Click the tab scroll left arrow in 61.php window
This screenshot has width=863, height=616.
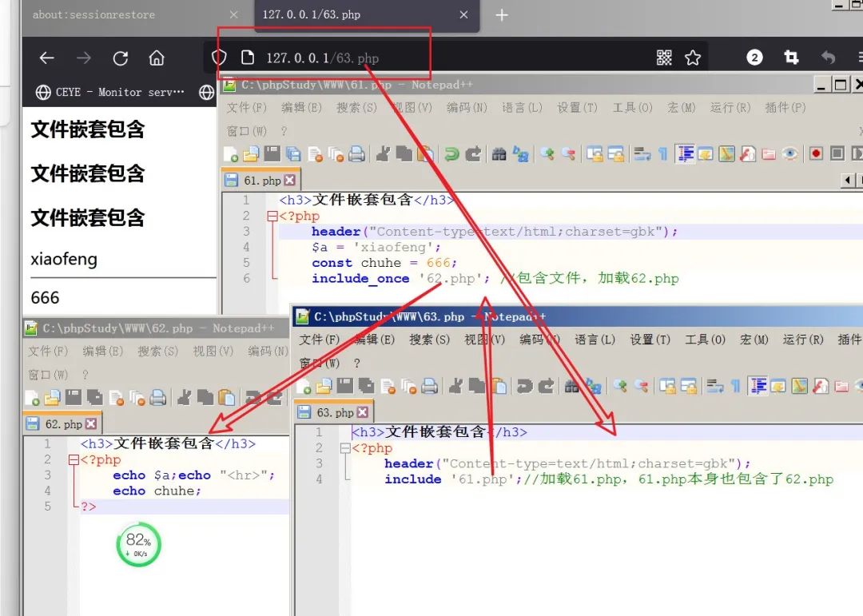[848, 180]
